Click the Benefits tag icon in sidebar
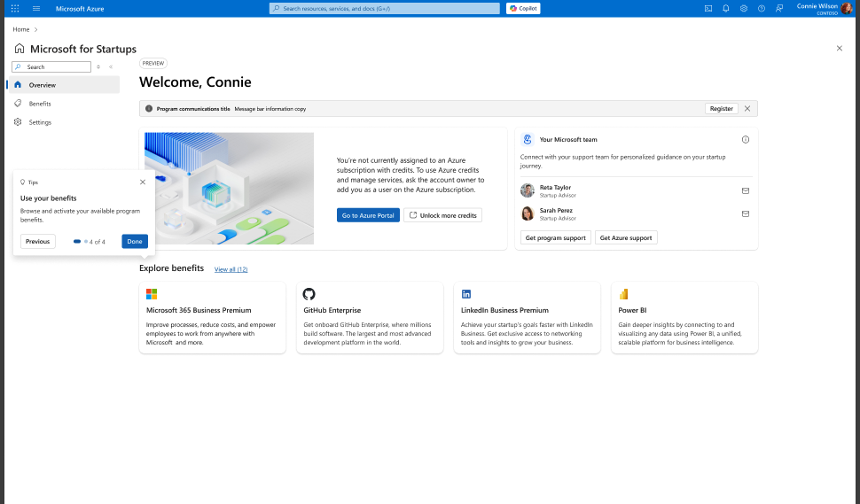The height and width of the screenshot is (504, 860). (x=18, y=104)
